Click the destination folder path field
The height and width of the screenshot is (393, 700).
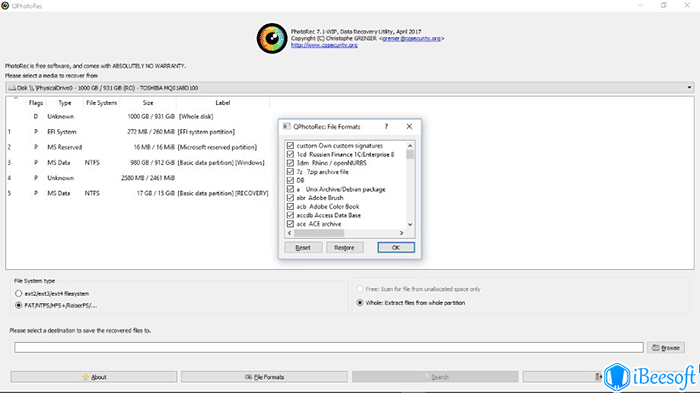point(329,347)
